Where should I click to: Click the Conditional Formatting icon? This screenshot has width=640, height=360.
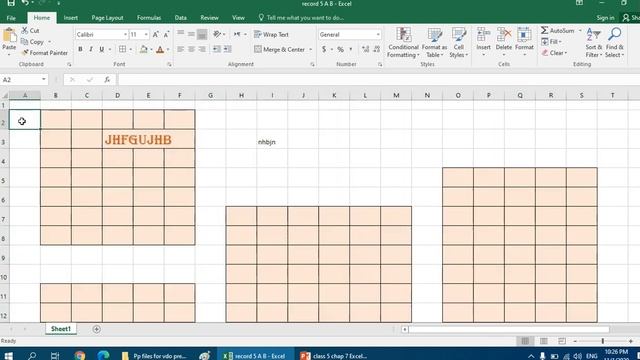pos(403,35)
